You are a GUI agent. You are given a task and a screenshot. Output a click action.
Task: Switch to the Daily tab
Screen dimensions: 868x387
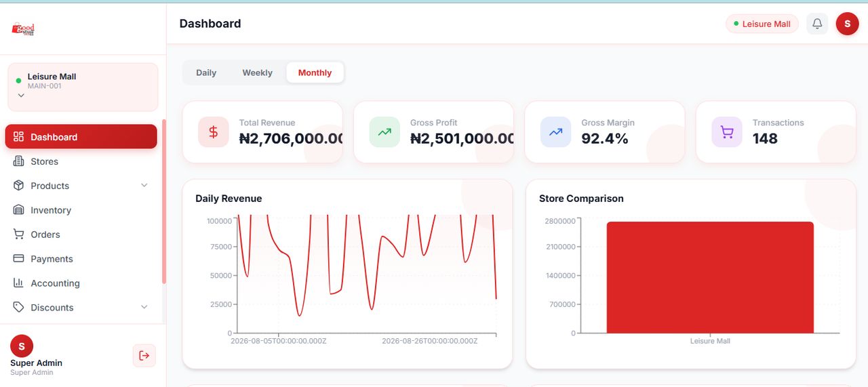(x=206, y=73)
